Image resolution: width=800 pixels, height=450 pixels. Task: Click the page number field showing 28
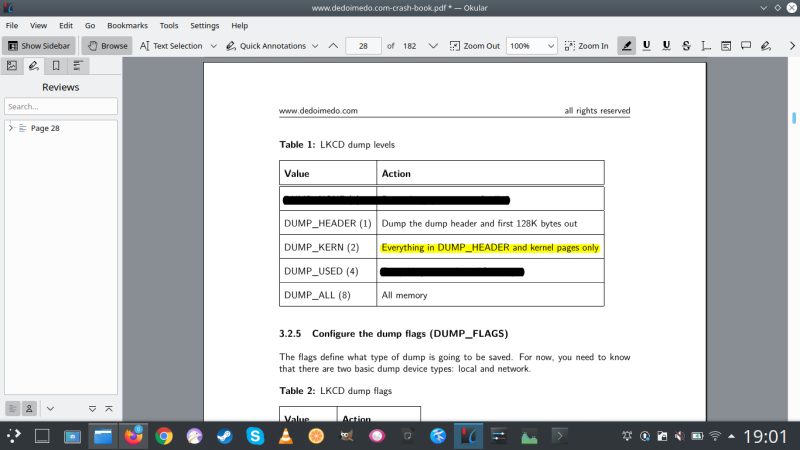[x=363, y=46]
